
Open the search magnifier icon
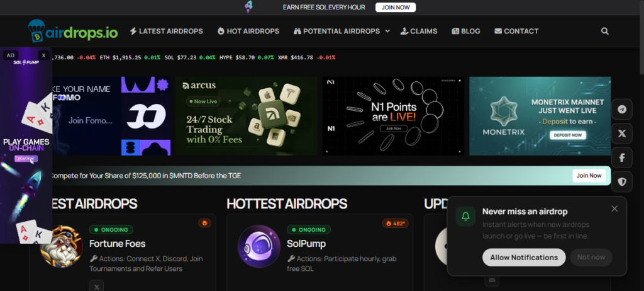604,31
